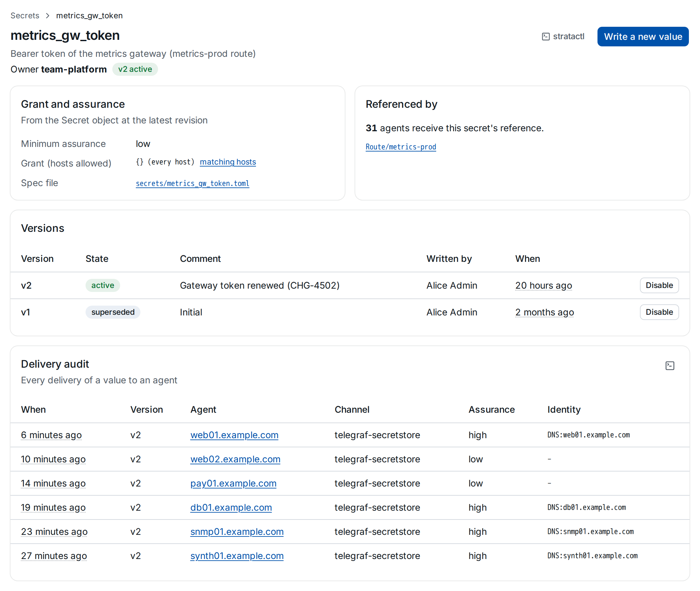This screenshot has width=700, height=591.
Task: Click 6 minutes ago timestamp
Action: click(x=51, y=435)
